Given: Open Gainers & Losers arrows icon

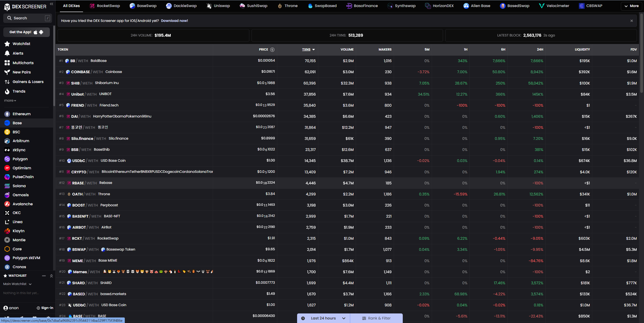Looking at the screenshot, I should coord(7,82).
